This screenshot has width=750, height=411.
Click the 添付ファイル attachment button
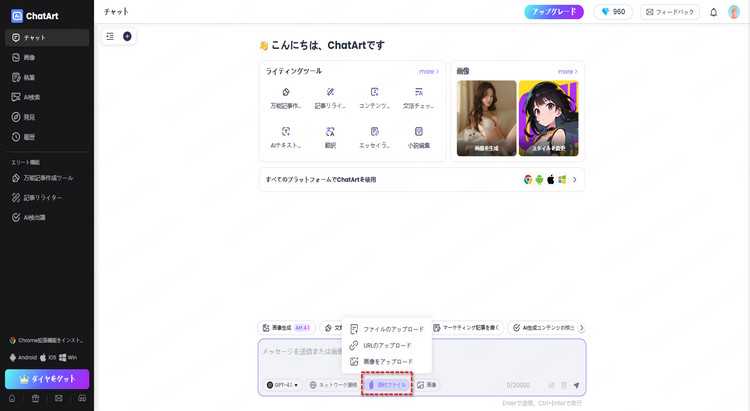(387, 385)
